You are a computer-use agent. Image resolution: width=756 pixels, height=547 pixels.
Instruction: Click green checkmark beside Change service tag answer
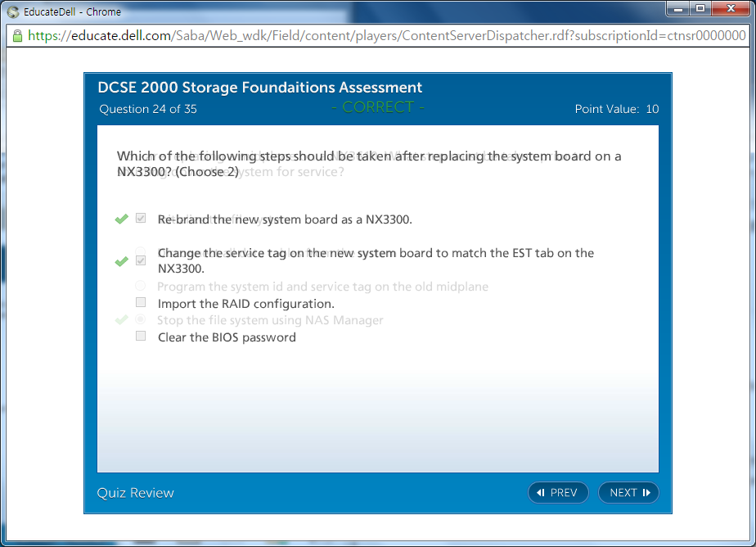point(121,261)
